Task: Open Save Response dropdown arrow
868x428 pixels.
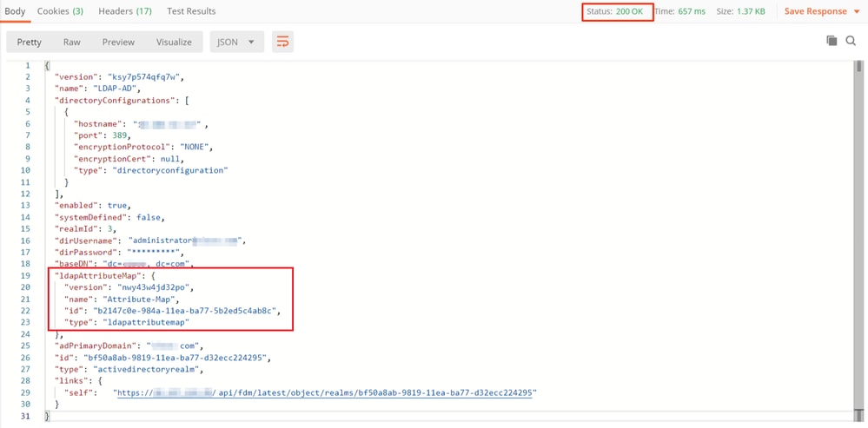Action: click(x=857, y=11)
